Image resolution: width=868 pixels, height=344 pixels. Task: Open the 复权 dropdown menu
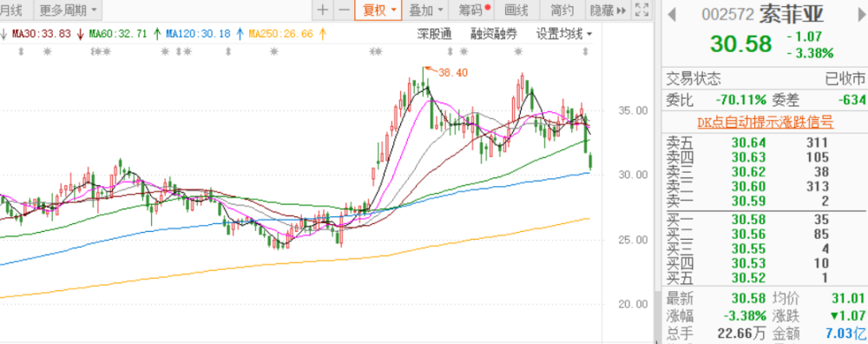(378, 10)
